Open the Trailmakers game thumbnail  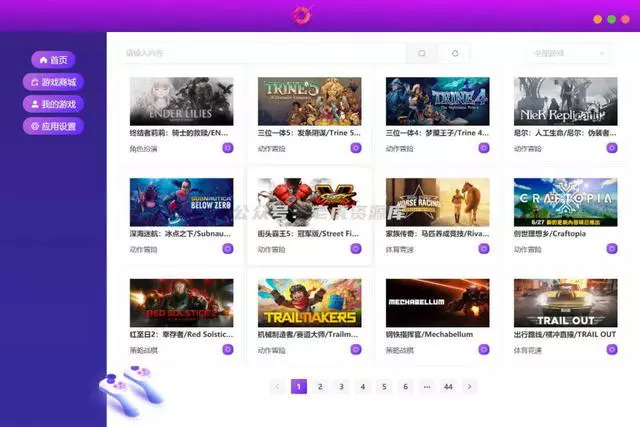309,303
